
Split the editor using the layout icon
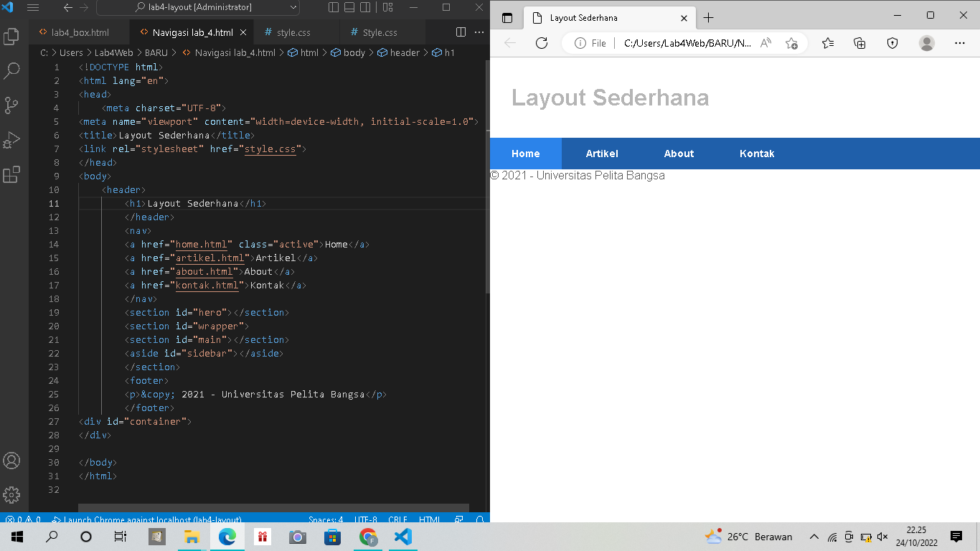[460, 32]
